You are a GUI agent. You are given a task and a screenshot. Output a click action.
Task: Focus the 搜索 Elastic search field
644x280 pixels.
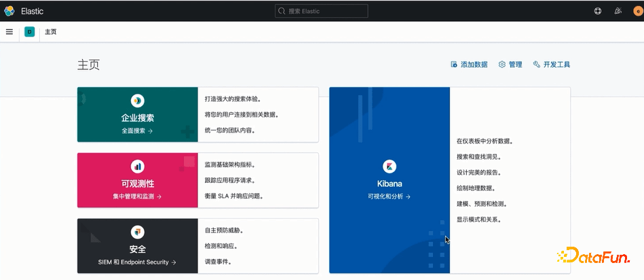(321, 11)
